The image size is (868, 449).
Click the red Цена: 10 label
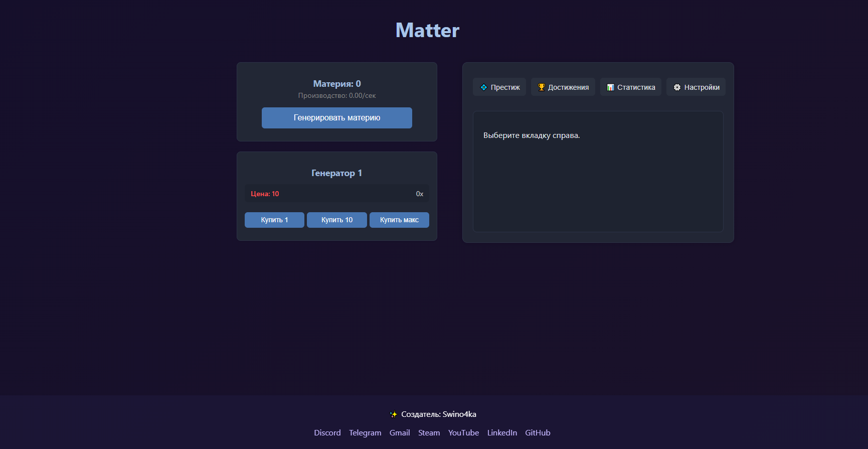[265, 194]
